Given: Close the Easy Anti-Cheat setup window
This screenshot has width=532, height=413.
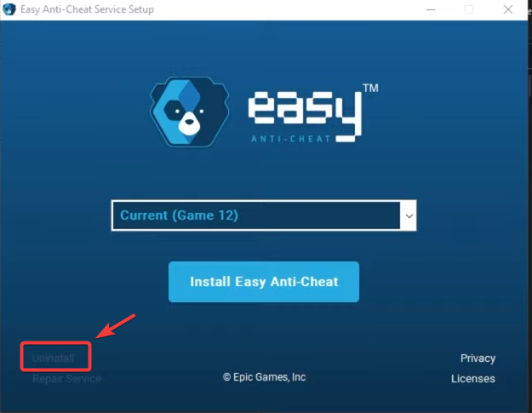Looking at the screenshot, I should [x=508, y=9].
